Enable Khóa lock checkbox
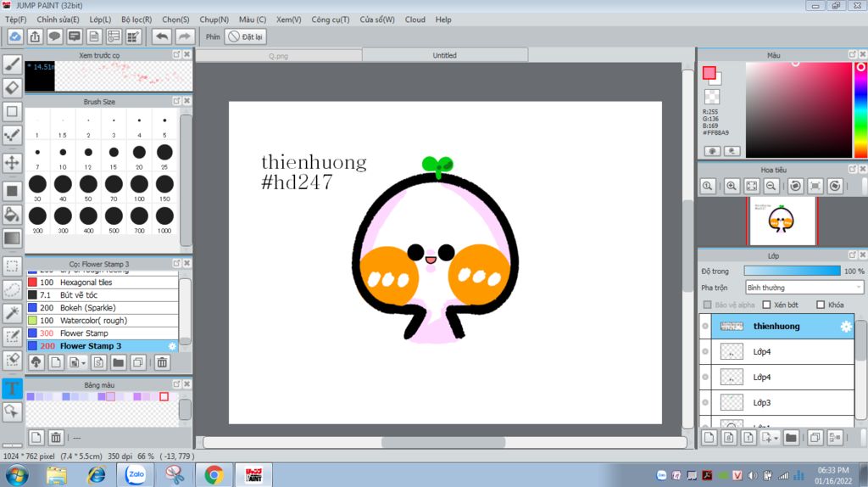The height and width of the screenshot is (487, 868). 821,305
